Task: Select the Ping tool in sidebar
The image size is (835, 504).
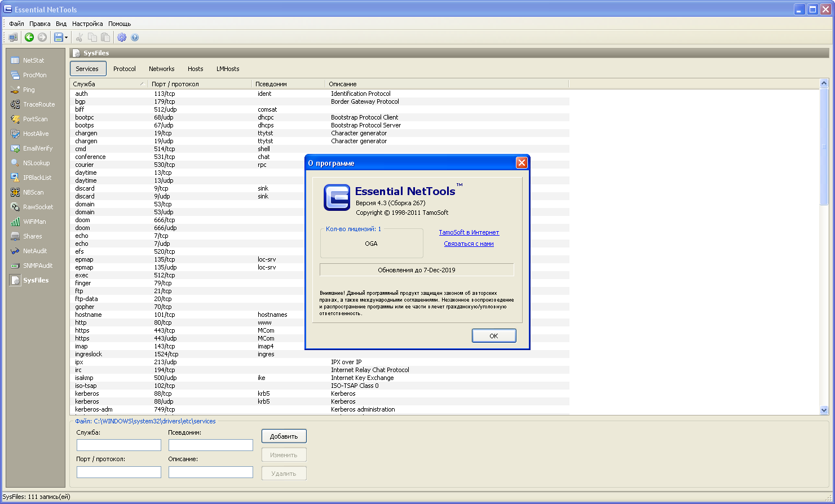Action: click(29, 90)
